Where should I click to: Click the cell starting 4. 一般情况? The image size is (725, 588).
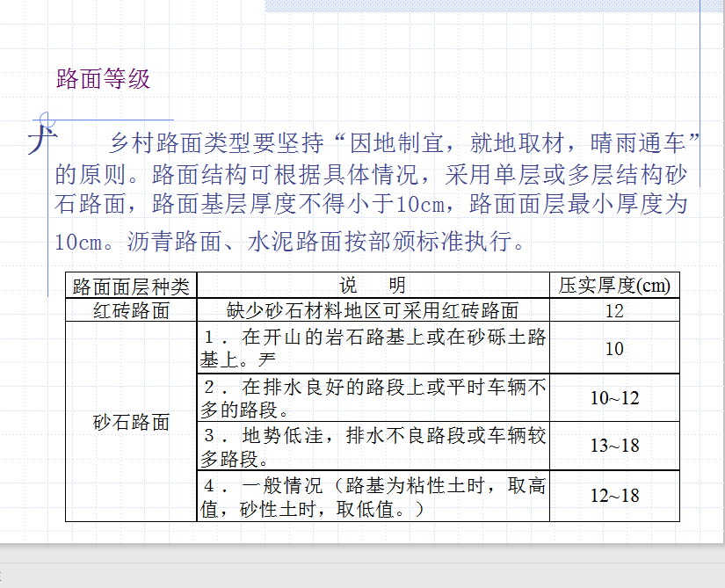373,496
